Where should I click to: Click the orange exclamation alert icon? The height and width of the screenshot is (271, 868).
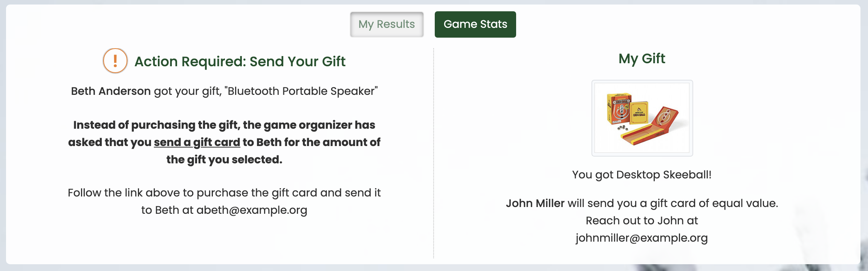(115, 61)
